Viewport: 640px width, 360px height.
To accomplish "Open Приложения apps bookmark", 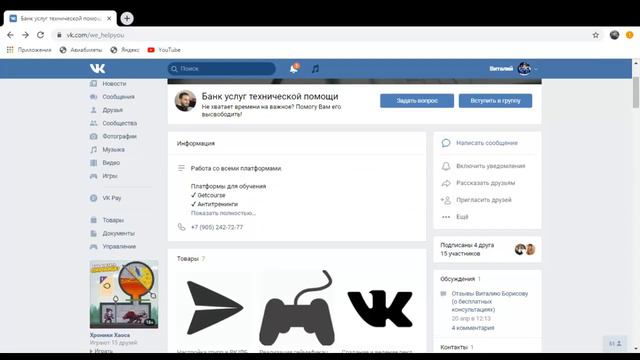I will coord(29,50).
